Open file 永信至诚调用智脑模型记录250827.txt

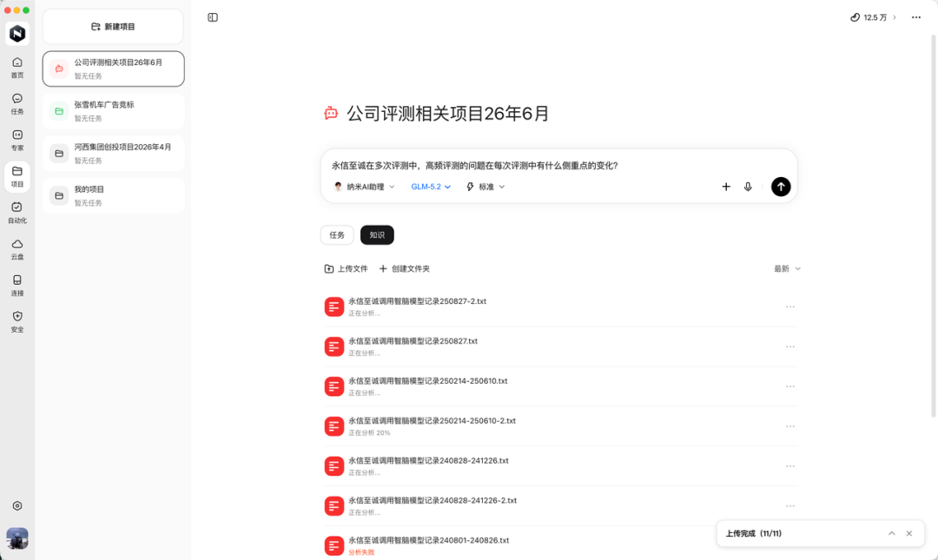tap(413, 341)
